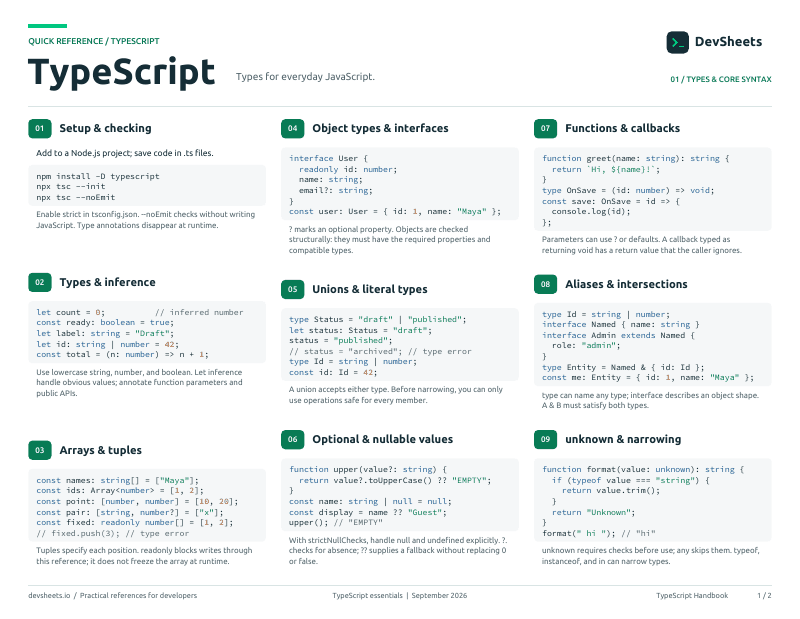The height and width of the screenshot is (619, 800).
Task: Click the 'npm install -D typescript' code line
Action: click(x=98, y=176)
